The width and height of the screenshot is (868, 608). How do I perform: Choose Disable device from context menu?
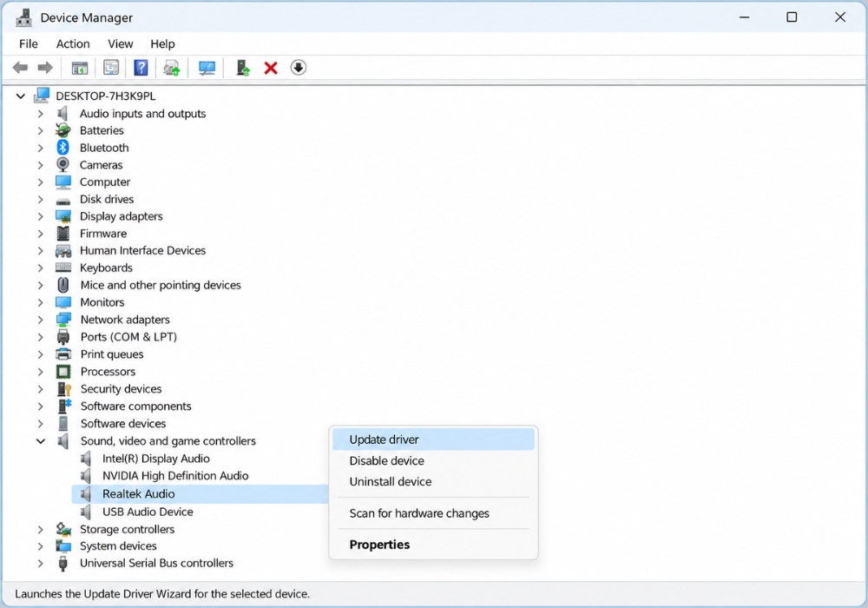(x=433, y=460)
